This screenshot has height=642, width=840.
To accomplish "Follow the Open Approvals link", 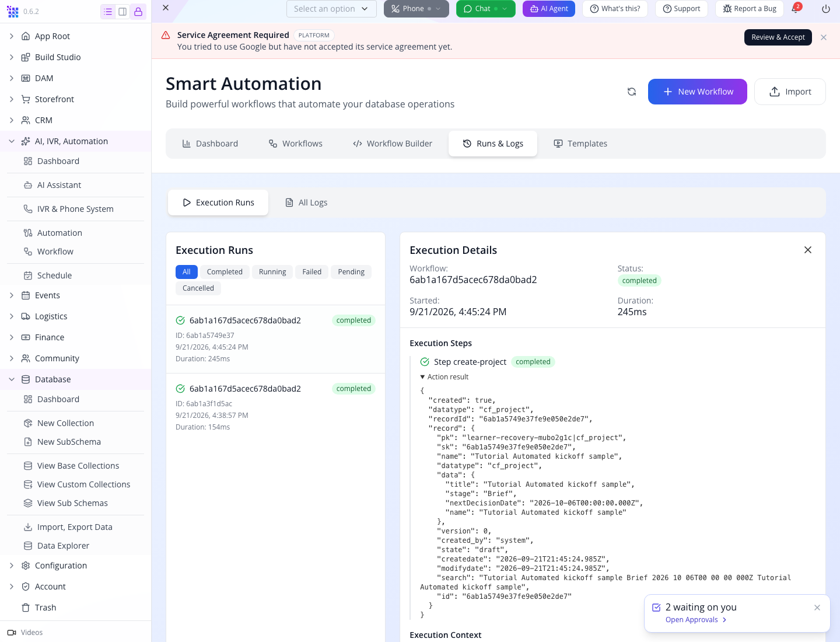I will click(696, 620).
